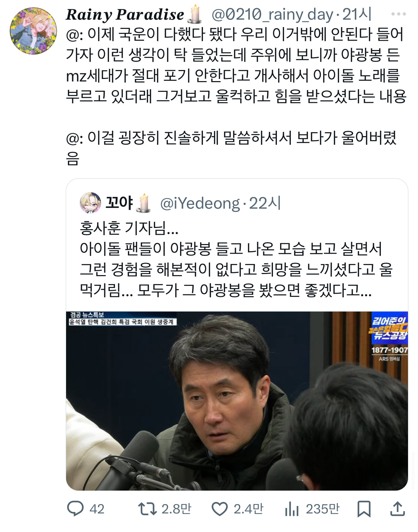View the analytics bar chart icon

[292, 509]
